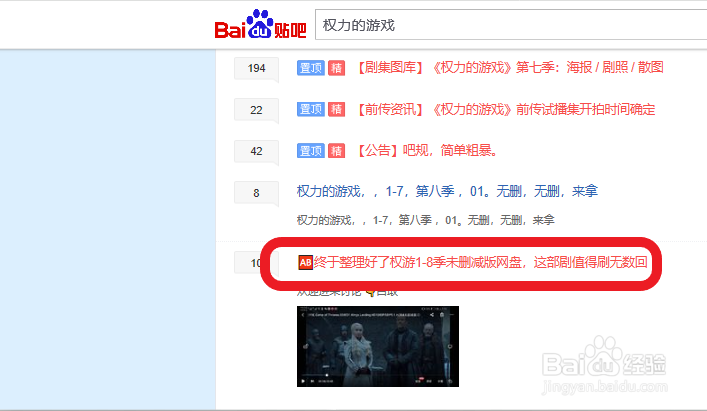Screen dimensions: 707x411
Task: Click the gray preview text 权力的游戏,1-7,第八季
Action: [425, 220]
